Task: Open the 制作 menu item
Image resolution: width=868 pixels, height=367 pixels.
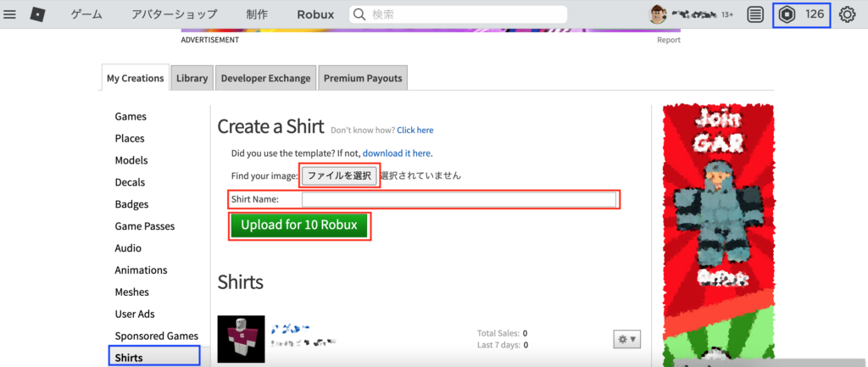Action: point(257,14)
